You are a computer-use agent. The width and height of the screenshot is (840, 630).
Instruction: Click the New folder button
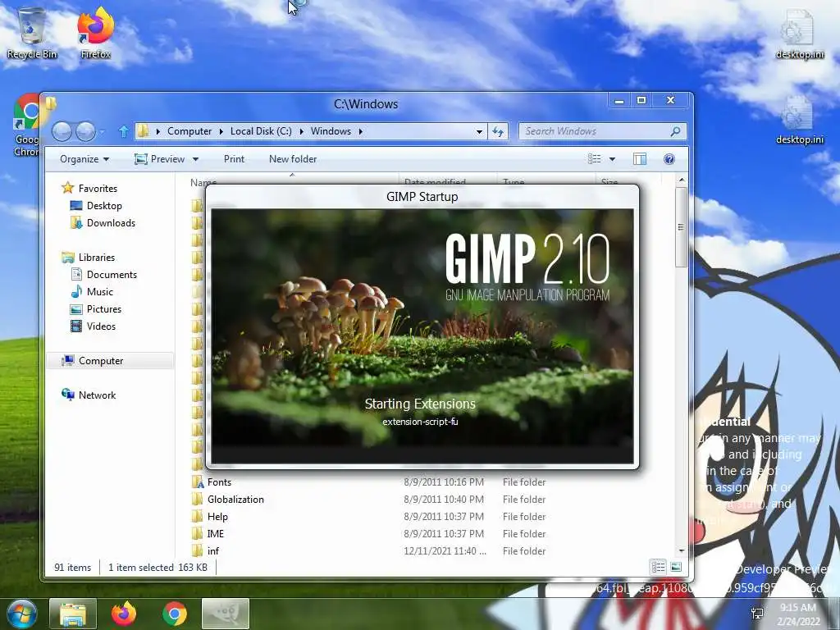click(293, 159)
